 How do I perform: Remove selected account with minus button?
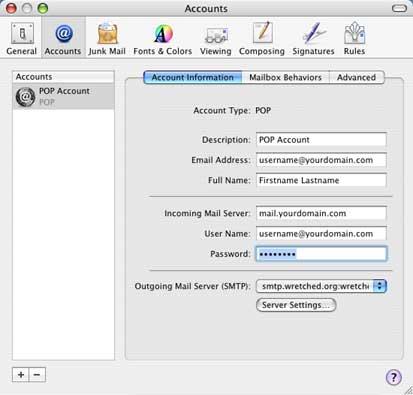coord(37,375)
